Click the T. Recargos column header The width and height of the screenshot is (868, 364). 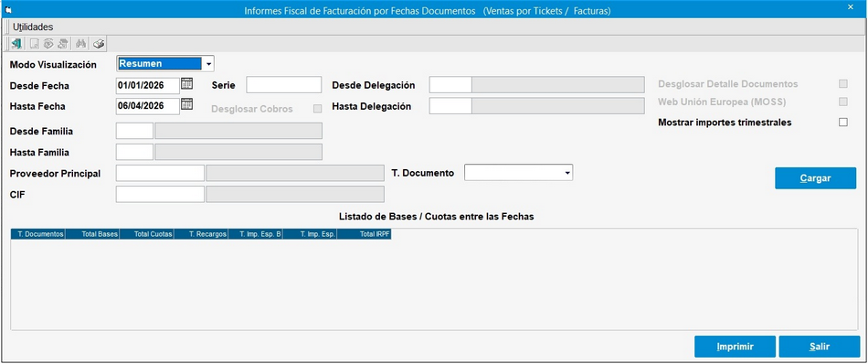pyautogui.click(x=201, y=234)
